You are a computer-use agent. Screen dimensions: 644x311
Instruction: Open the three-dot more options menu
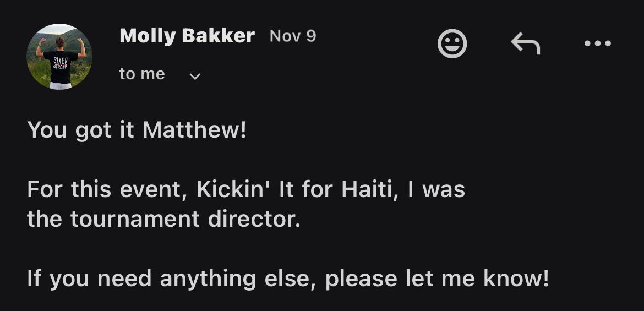(x=598, y=43)
